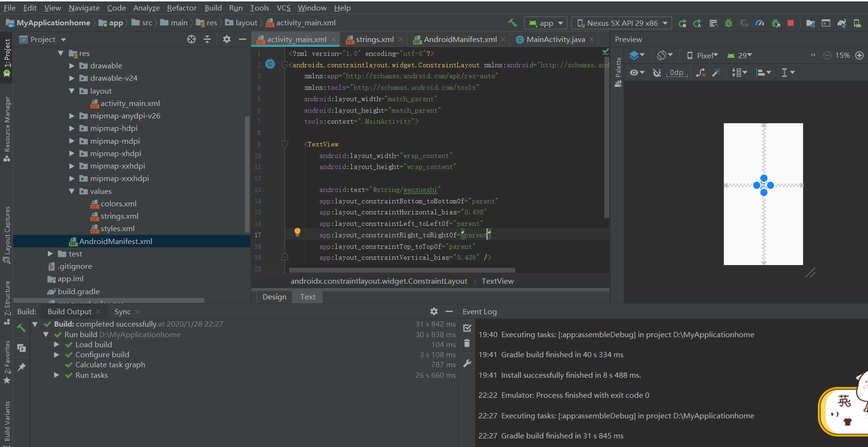Expand the mipmap-hdpi folder
This screenshot has height=447, width=868.
72,128
